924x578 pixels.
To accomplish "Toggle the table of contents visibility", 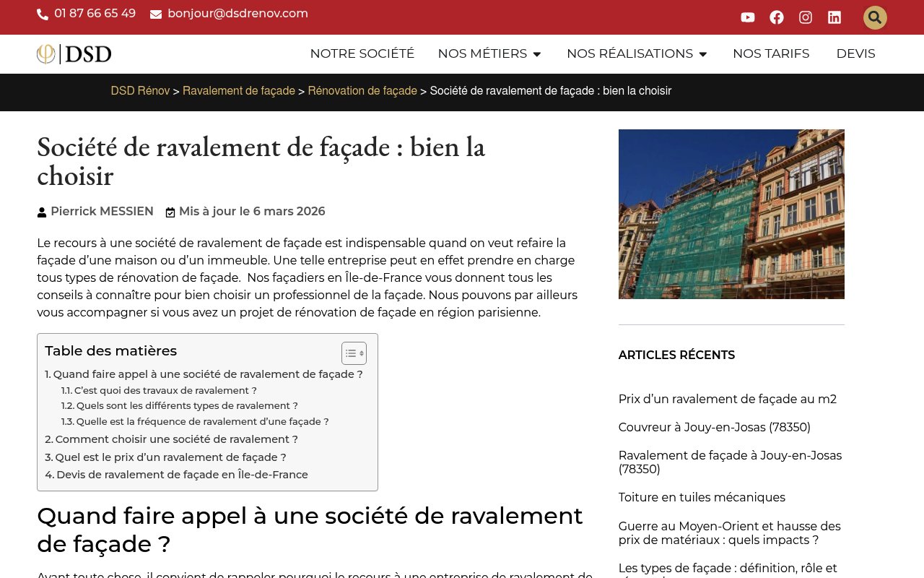I will 354,353.
